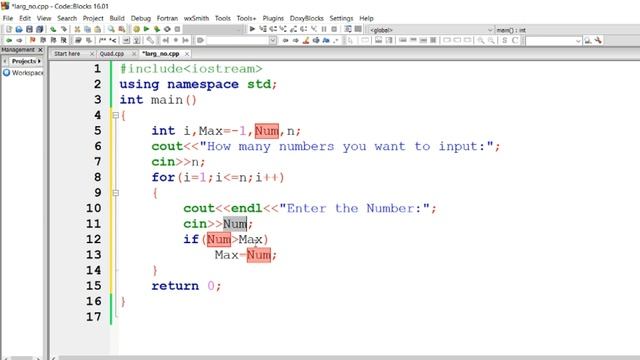Image resolution: width=640 pixels, height=360 pixels.
Task: Click the Match case Aa icon
Action: point(326,40)
